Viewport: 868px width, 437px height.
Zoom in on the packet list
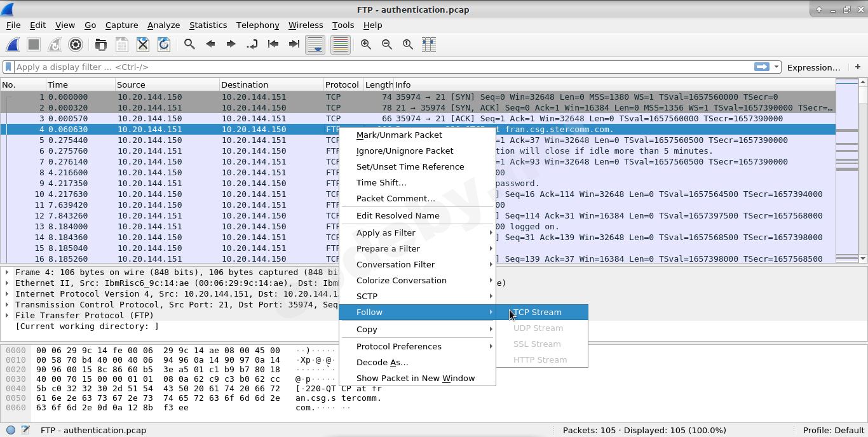pos(365,44)
